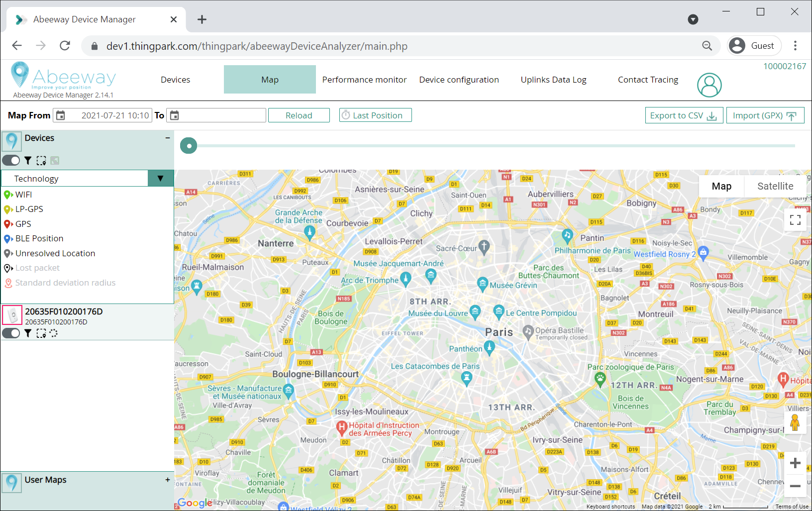Open To date calendar picker icon
Image resolution: width=812 pixels, height=511 pixels.
174,115
